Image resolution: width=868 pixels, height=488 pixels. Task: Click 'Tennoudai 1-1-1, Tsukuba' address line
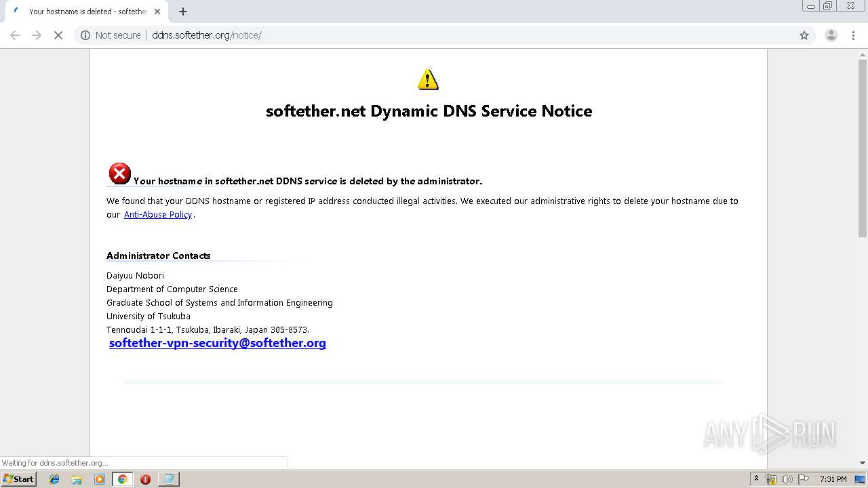[x=208, y=329]
